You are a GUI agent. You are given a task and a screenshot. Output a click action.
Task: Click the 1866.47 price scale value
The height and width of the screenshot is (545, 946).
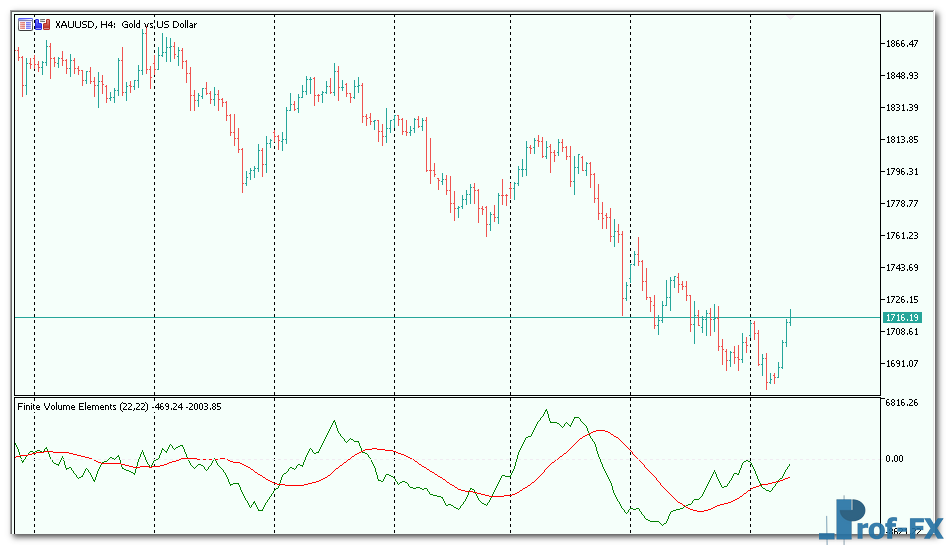[x=901, y=44]
